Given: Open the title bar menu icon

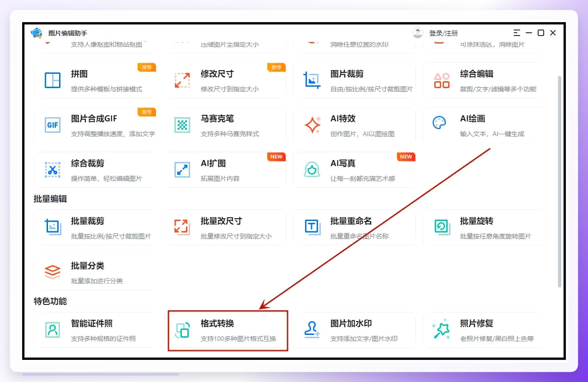Looking at the screenshot, I should click(x=517, y=33).
